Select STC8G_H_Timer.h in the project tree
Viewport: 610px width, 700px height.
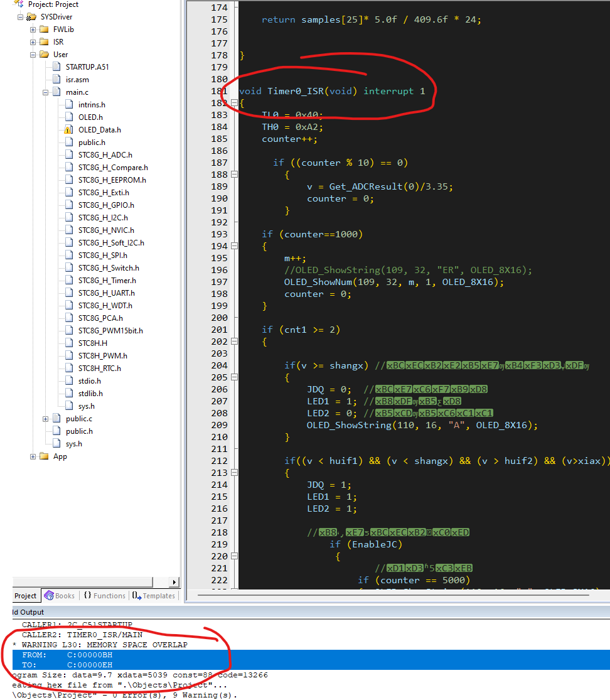click(x=107, y=281)
